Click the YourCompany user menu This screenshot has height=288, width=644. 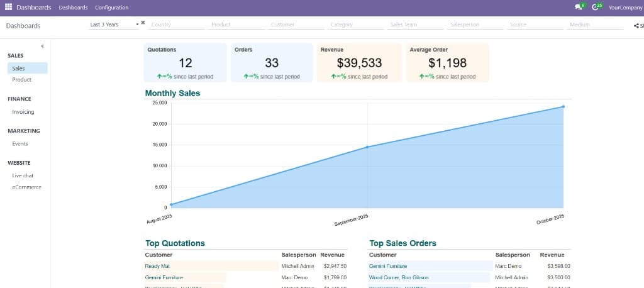tap(626, 8)
